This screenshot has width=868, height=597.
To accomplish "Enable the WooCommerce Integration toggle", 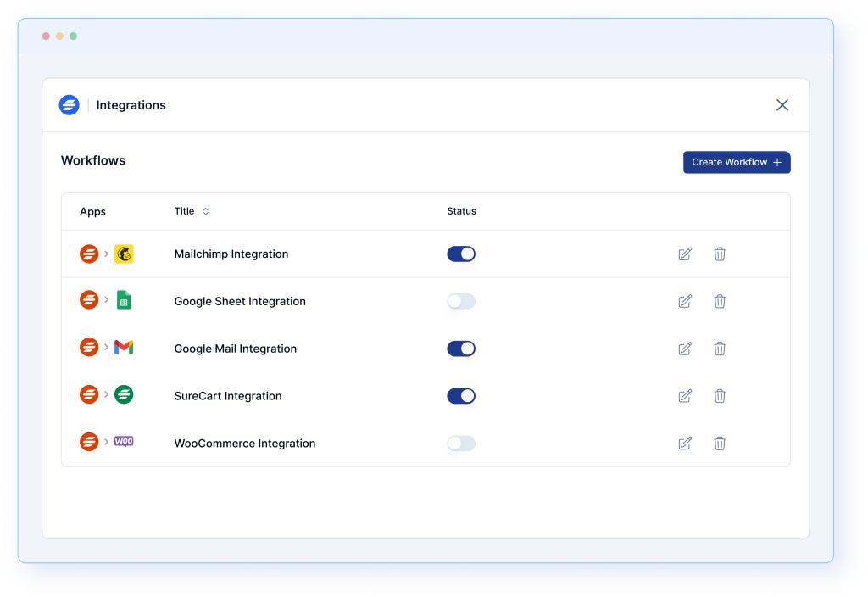I will 461,444.
